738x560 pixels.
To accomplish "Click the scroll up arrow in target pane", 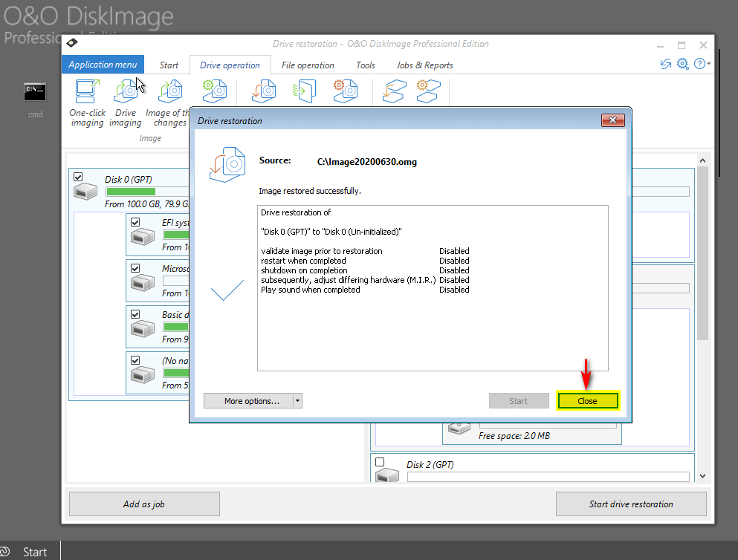I will [703, 161].
